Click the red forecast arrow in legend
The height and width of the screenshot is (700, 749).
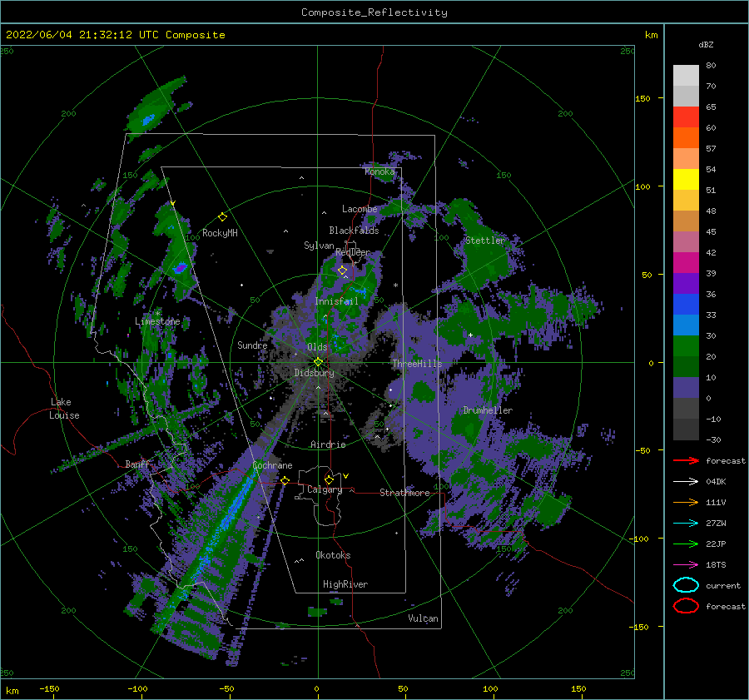686,460
